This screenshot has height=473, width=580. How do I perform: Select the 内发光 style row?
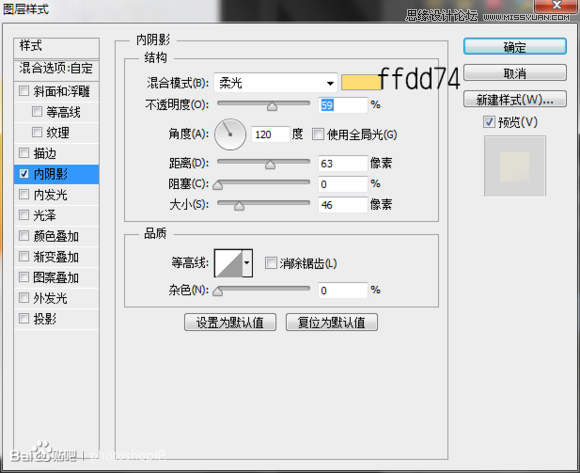pos(57,195)
